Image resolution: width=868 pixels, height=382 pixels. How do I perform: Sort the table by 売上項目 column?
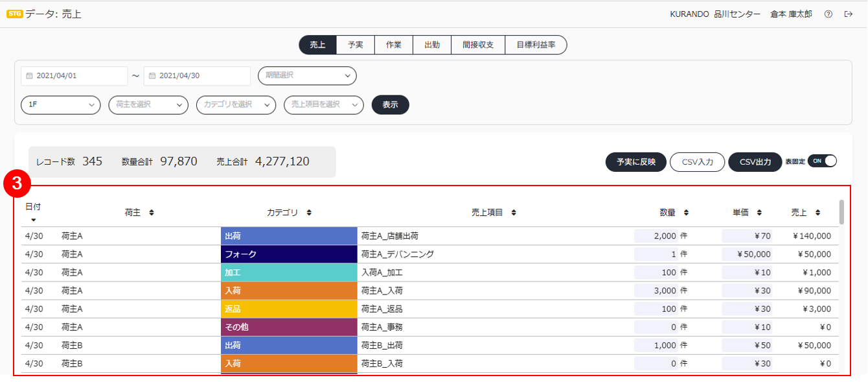514,213
